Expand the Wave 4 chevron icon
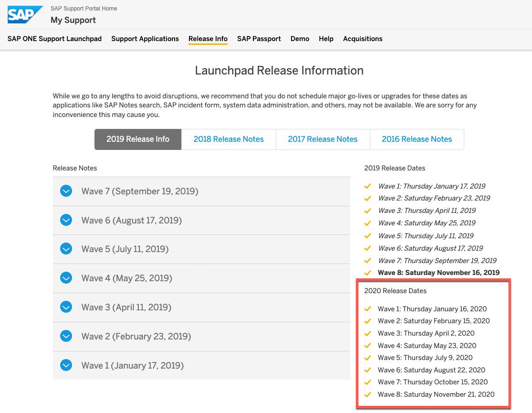The width and height of the screenshot is (532, 413). 66,278
